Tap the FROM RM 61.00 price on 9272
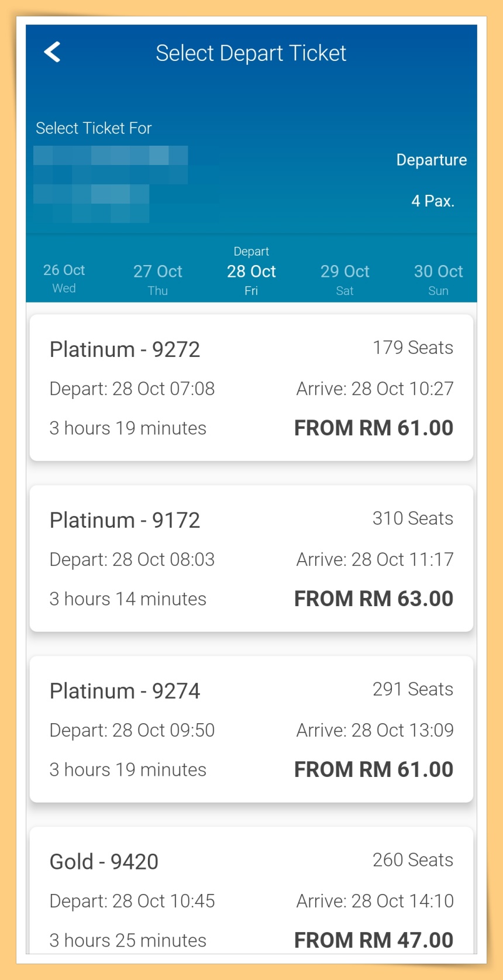503x980 pixels. click(374, 428)
